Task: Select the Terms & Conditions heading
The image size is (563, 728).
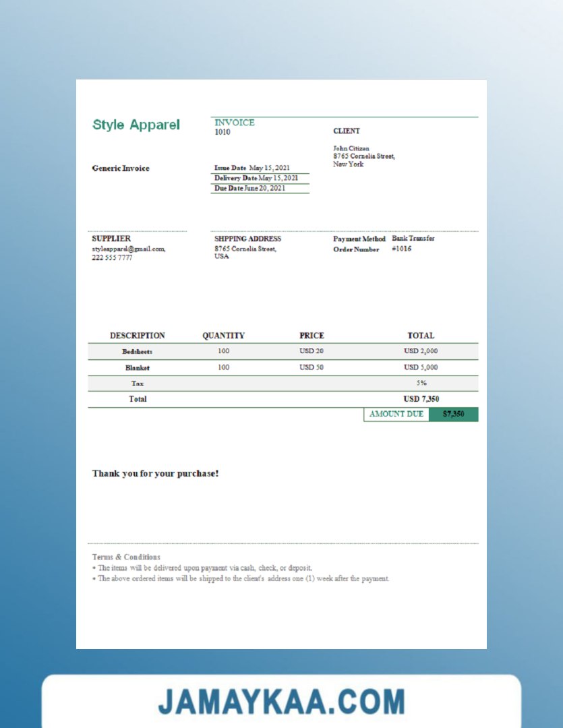Action: pos(126,557)
